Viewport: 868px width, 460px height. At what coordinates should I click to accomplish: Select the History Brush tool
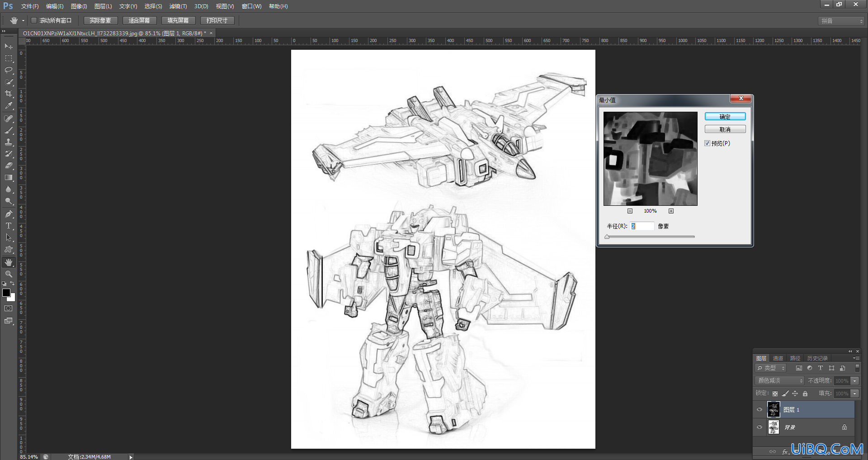[x=9, y=154]
